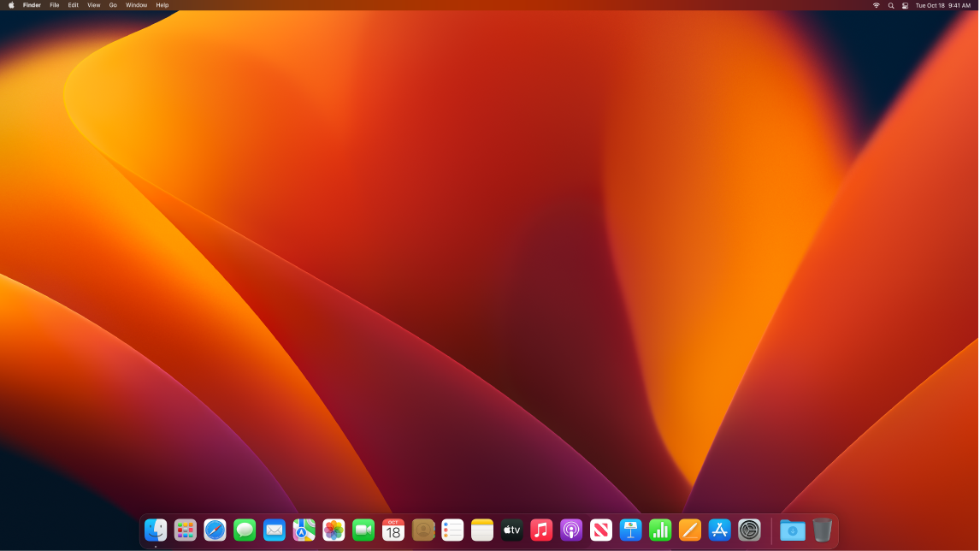The image size is (980, 551).
Task: Launch Keynote from the Dock
Action: coord(630,530)
